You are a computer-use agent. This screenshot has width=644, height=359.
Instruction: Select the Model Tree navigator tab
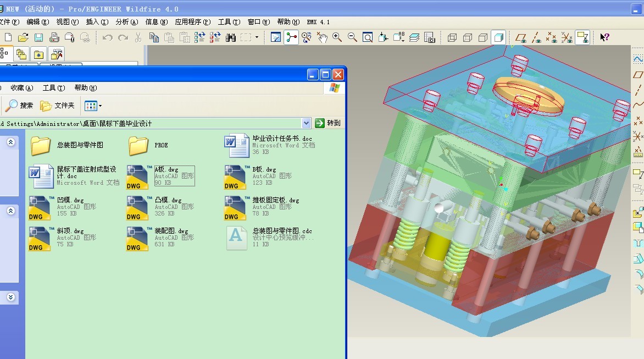click(4, 54)
